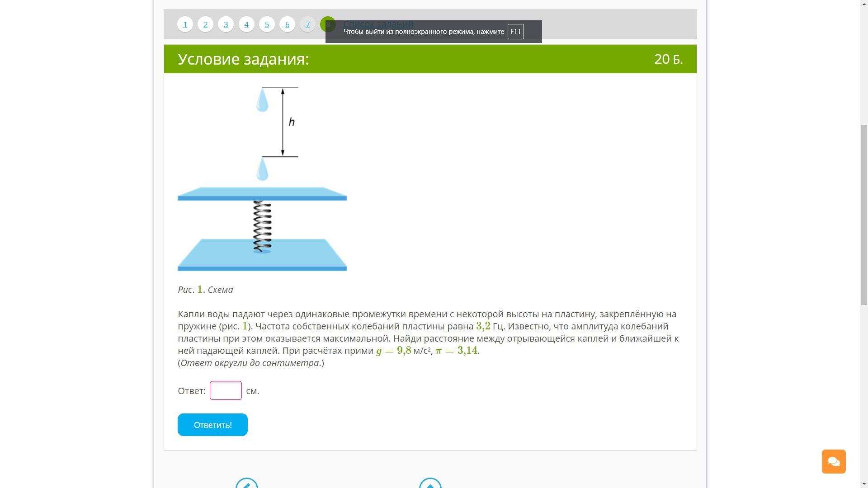
Task: Go to task number 2
Action: point(205,24)
